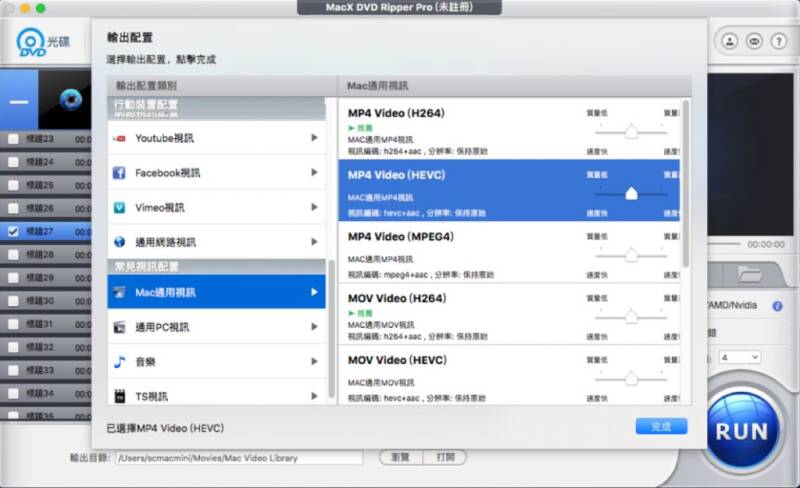Select the Youtube視訊 category
The width and height of the screenshot is (800, 488).
pyautogui.click(x=216, y=138)
